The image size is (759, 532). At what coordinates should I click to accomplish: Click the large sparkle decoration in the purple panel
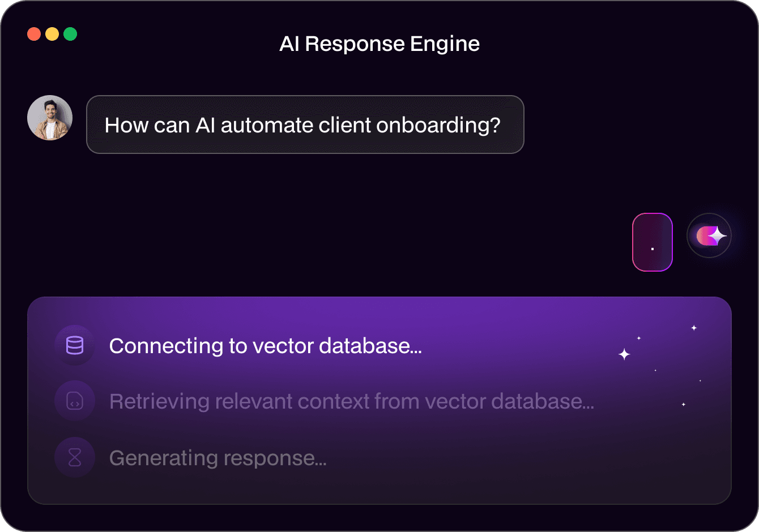coord(624,354)
